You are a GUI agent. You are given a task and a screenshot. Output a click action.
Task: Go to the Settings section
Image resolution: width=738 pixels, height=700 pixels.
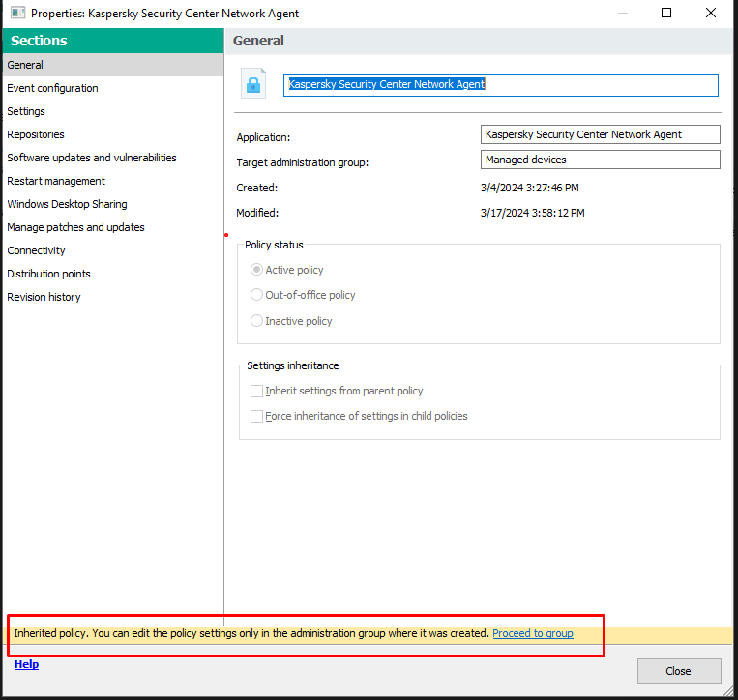(113, 111)
